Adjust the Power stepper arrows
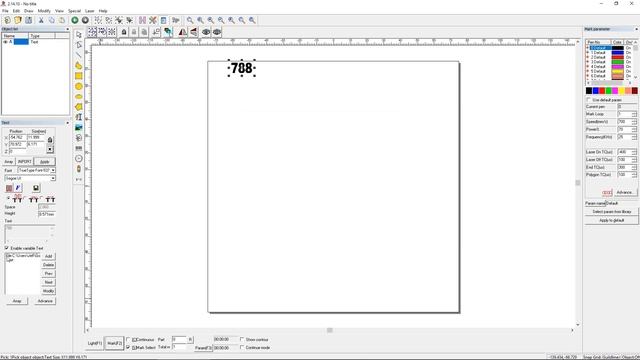Screen dimensions: 640x360 point(634,129)
